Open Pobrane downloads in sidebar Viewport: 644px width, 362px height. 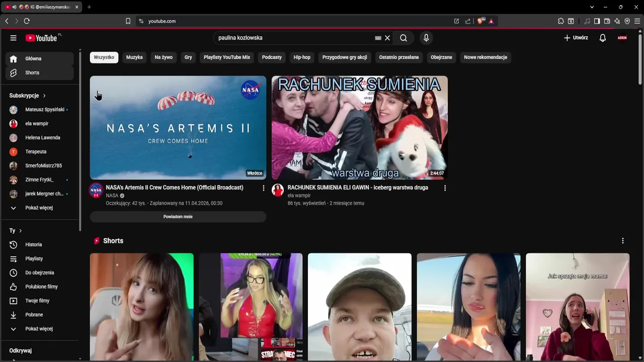40,315
